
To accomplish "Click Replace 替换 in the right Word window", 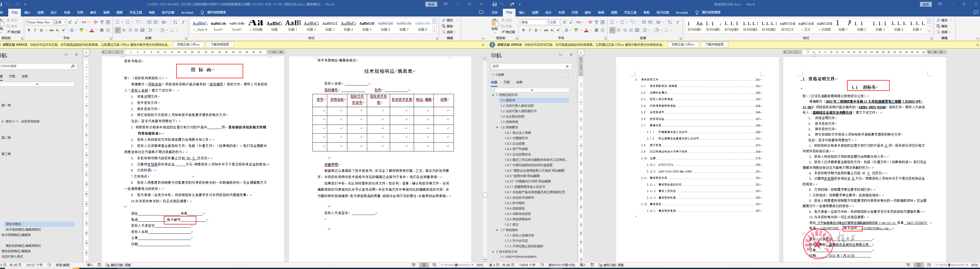I will 942,26.
